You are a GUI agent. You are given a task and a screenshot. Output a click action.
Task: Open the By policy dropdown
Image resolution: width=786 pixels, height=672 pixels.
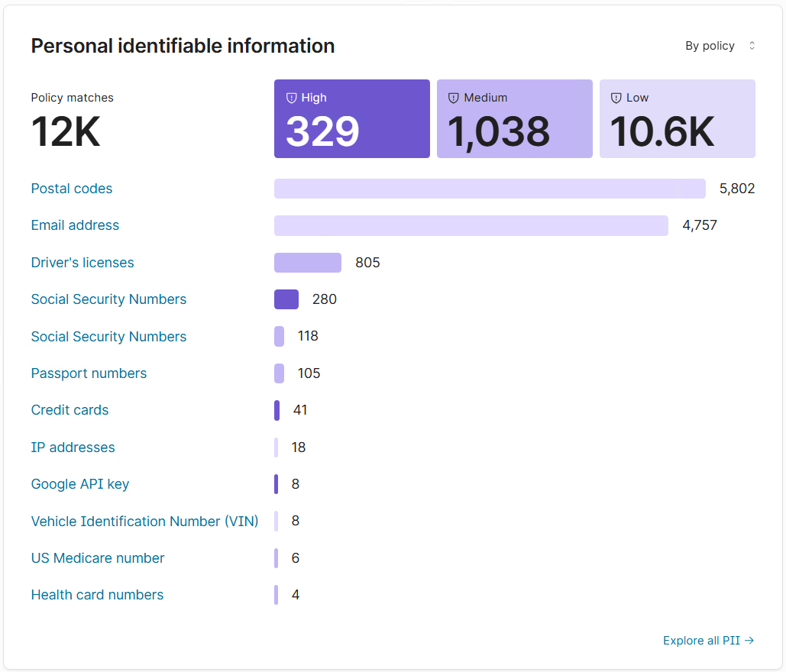tap(720, 46)
